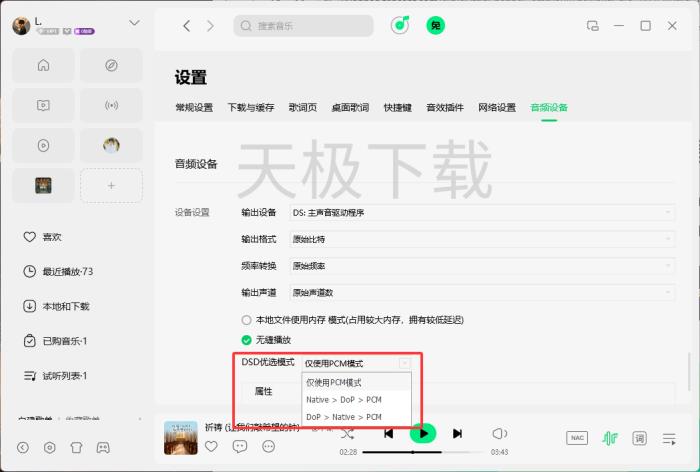The width and height of the screenshot is (700, 472).
Task: Click the NAC audio quality badge
Action: pyautogui.click(x=577, y=438)
